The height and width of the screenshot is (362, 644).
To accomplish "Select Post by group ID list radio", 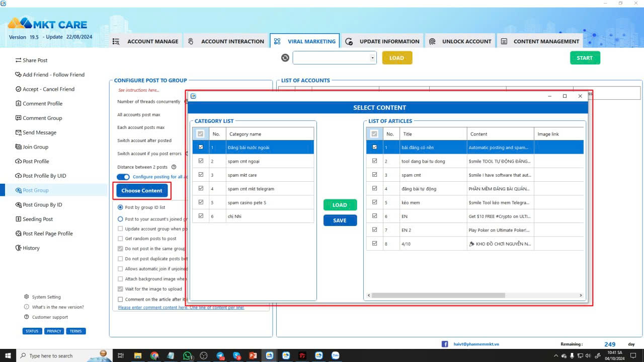I will pyautogui.click(x=120, y=207).
